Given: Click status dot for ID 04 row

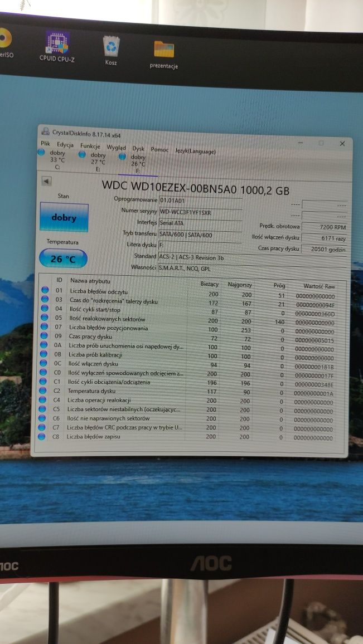Looking at the screenshot, I should click(45, 309).
